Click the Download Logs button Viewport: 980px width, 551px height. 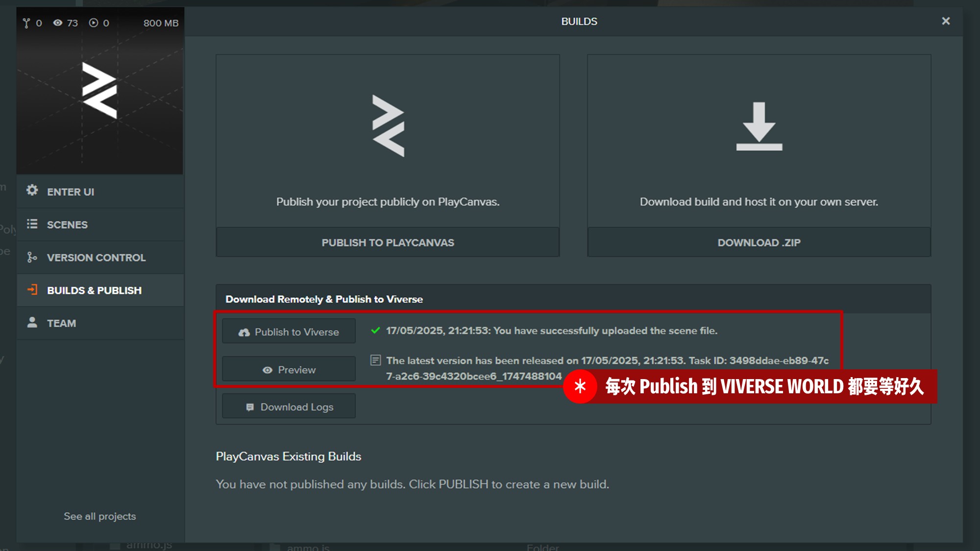pyautogui.click(x=289, y=407)
